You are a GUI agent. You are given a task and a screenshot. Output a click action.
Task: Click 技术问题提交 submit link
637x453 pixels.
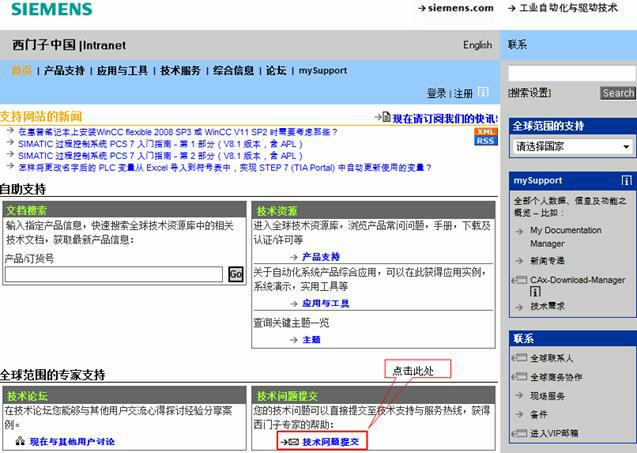(331, 442)
